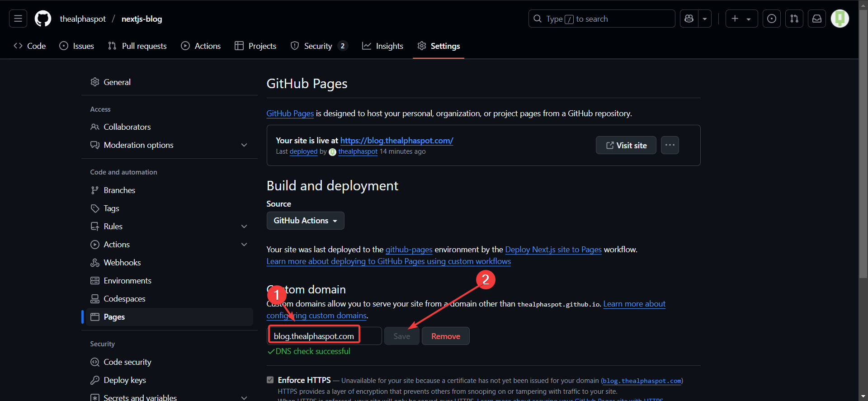The height and width of the screenshot is (401, 868).
Task: Click the deployed link under site status
Action: click(x=303, y=151)
